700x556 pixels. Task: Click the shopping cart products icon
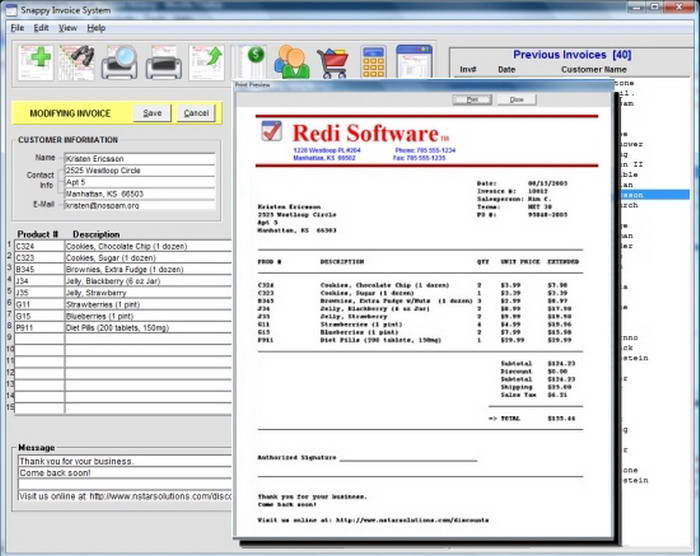[333, 61]
